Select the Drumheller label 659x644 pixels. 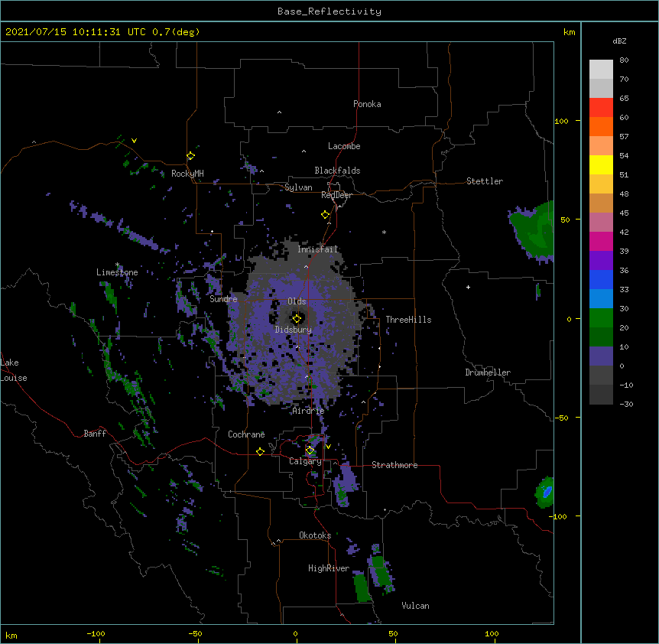click(x=488, y=372)
